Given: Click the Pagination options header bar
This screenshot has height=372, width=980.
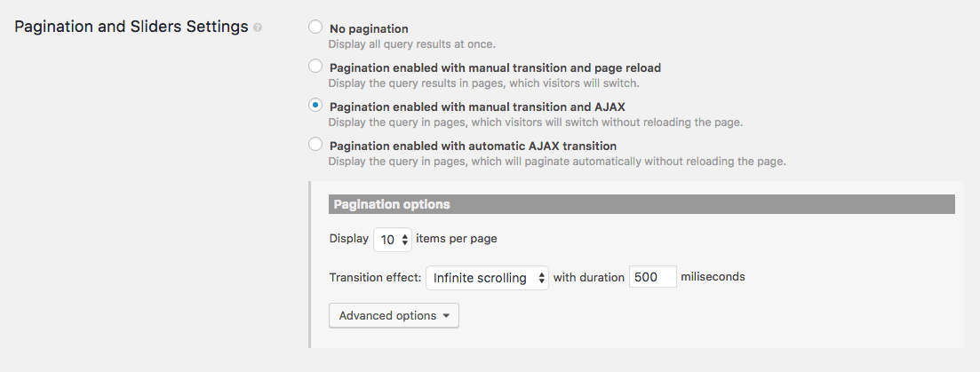Looking at the screenshot, I should tap(641, 204).
